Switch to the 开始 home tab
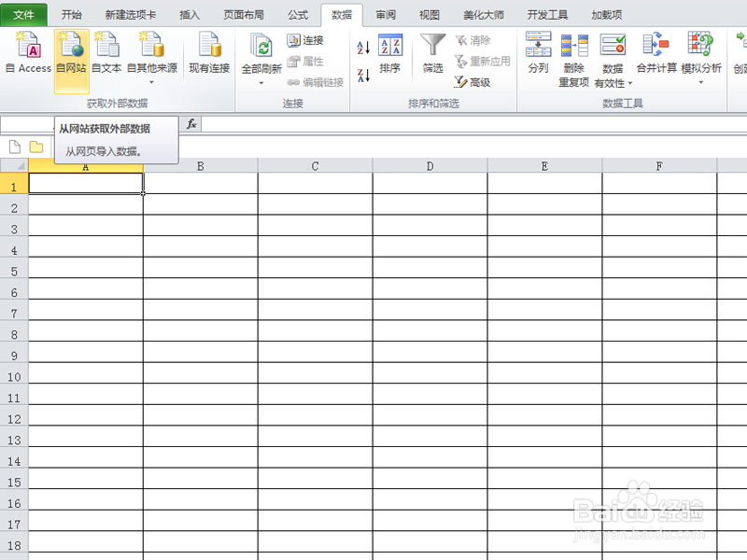The image size is (747, 560). 72,15
